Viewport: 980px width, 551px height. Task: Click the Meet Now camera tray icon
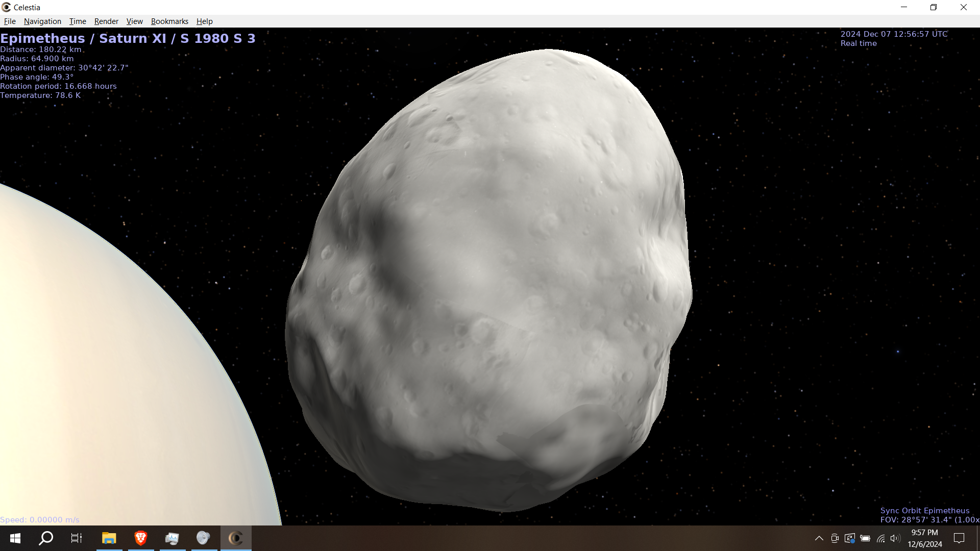point(835,538)
